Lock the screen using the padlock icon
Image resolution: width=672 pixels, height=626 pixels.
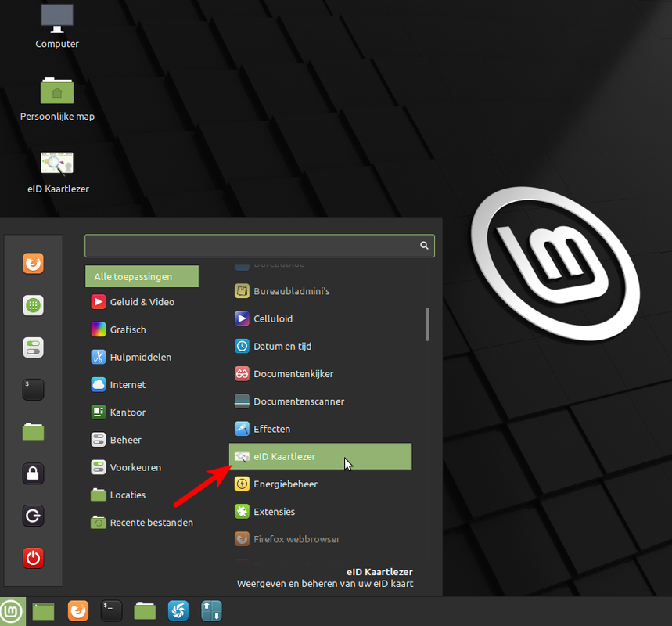click(33, 473)
